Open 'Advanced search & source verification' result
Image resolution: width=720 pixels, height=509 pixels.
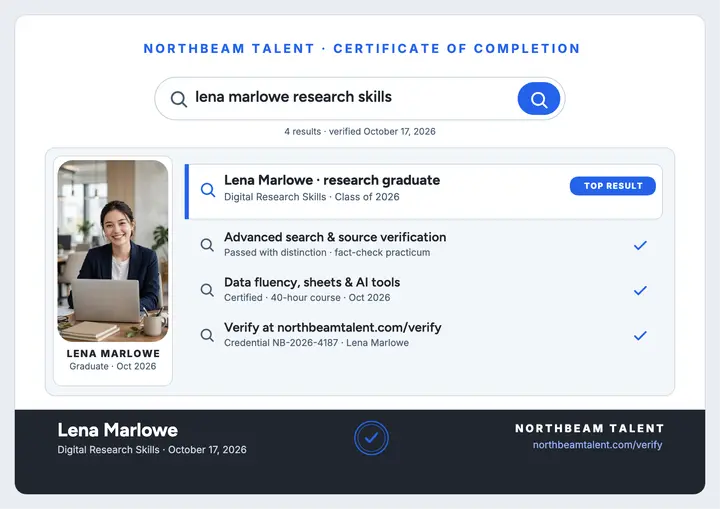pos(423,244)
